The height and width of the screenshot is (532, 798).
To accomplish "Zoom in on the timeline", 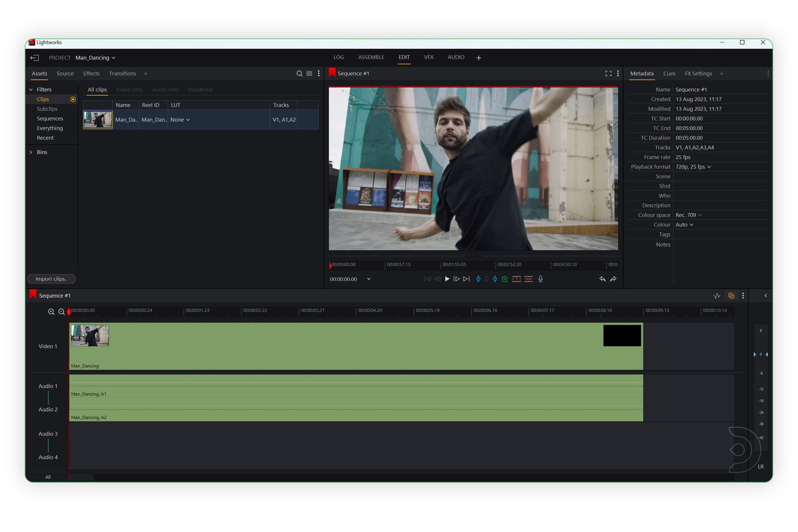I will click(x=51, y=312).
